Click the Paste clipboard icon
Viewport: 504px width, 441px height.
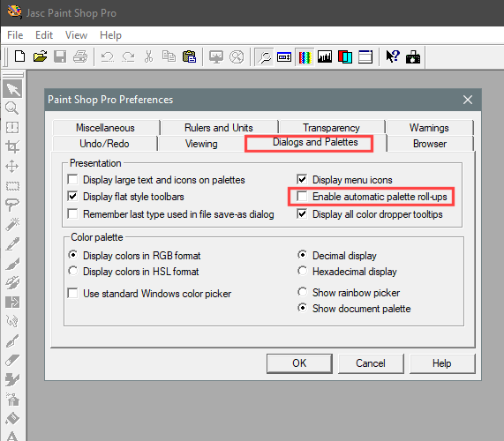click(x=189, y=56)
